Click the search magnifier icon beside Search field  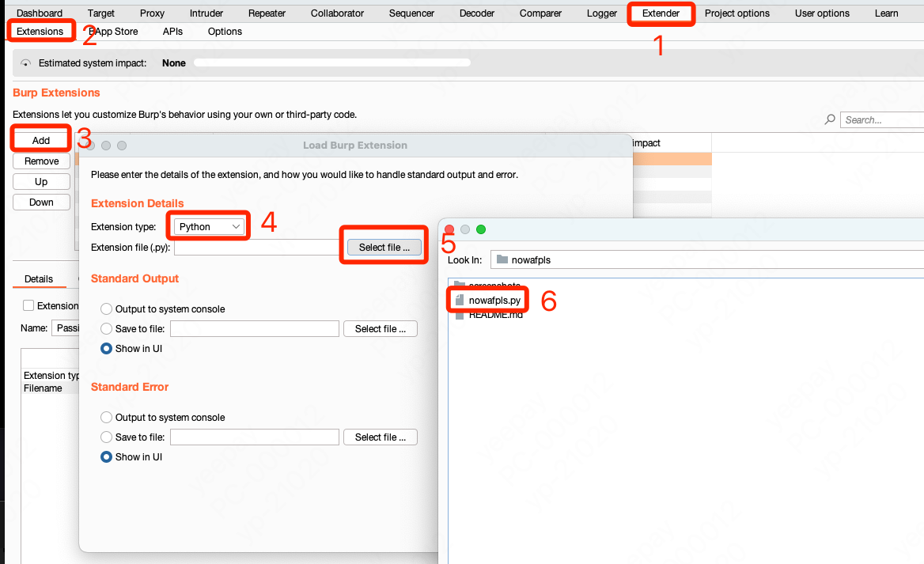[830, 120]
